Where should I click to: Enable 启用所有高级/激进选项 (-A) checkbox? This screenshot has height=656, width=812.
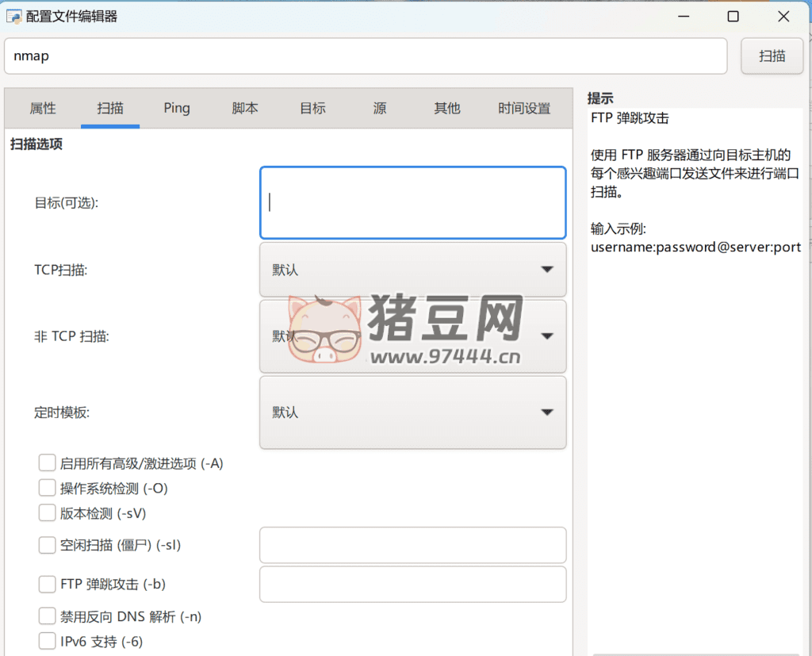[48, 463]
